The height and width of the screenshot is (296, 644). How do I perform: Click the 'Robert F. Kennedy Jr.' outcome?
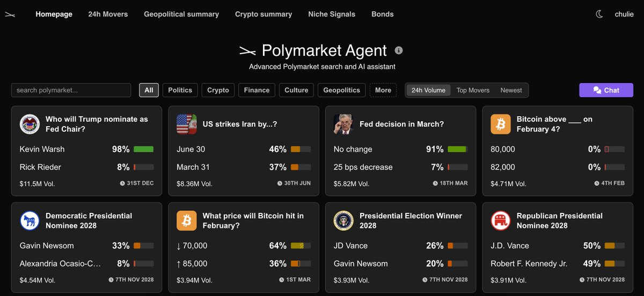click(529, 263)
